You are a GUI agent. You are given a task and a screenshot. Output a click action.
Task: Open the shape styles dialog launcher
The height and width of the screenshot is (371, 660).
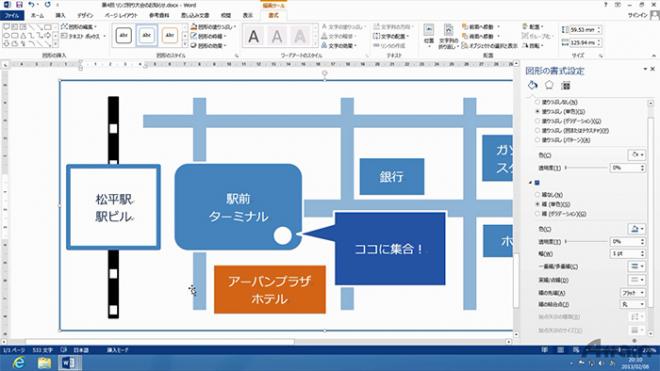click(236, 55)
